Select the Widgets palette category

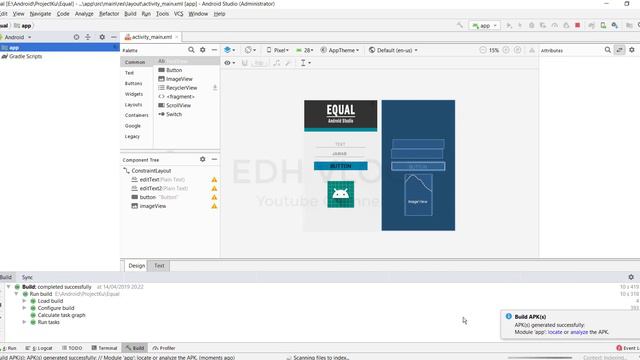(x=134, y=94)
